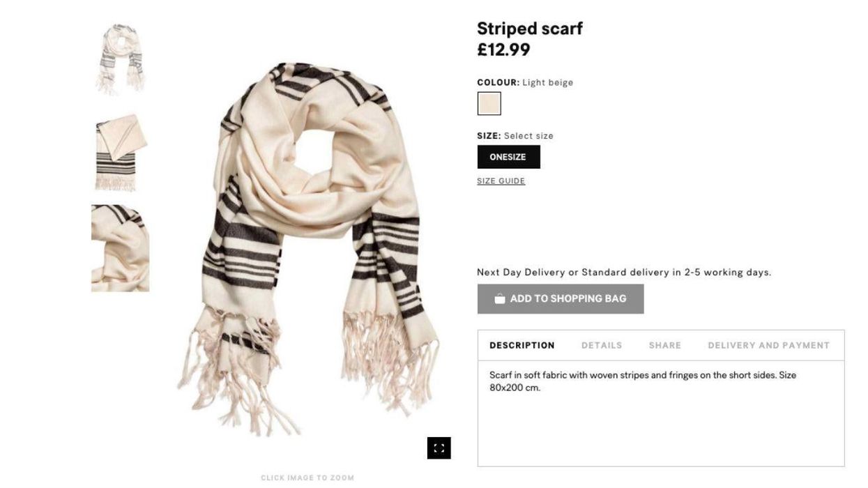Select the Light beige colour swatch
Screen dimensions: 868x488
point(489,104)
